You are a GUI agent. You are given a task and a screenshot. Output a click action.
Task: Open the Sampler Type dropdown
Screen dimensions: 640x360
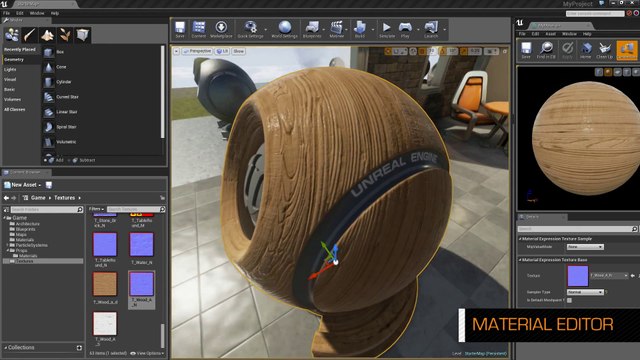tap(585, 292)
